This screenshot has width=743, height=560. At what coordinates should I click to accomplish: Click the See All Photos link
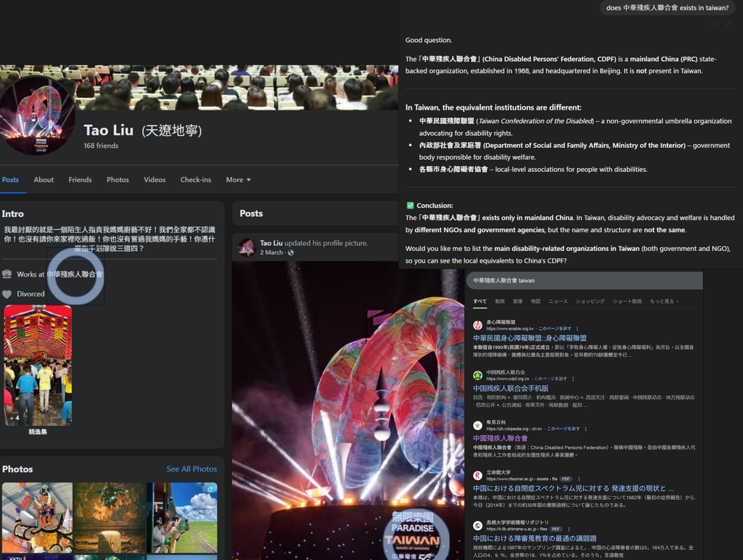tap(192, 469)
